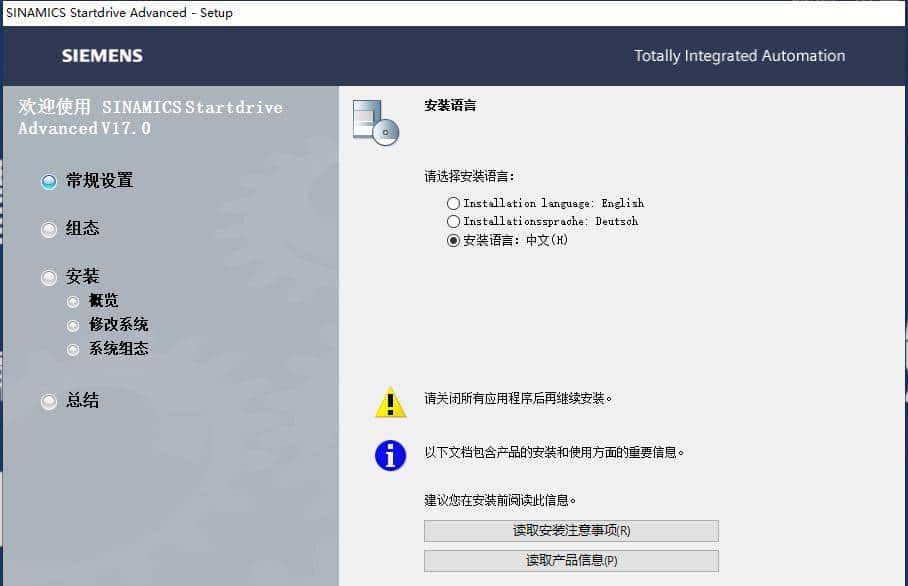Select the 修改系统 sub-step
The height and width of the screenshot is (586, 908).
click(x=72, y=324)
